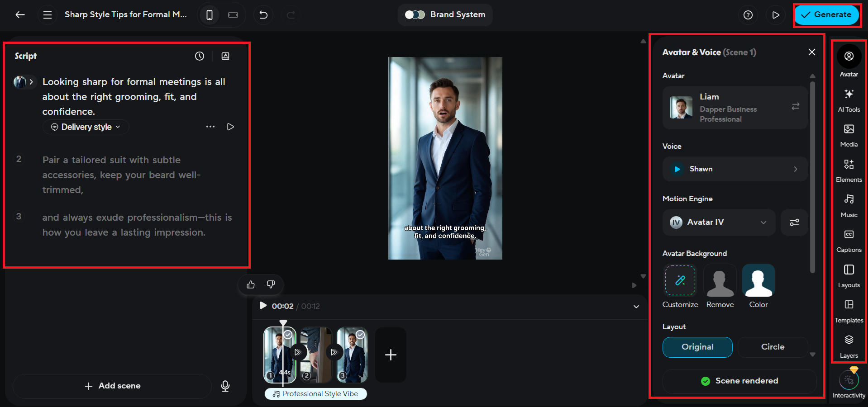
Task: Click the project title text
Action: [x=125, y=14]
